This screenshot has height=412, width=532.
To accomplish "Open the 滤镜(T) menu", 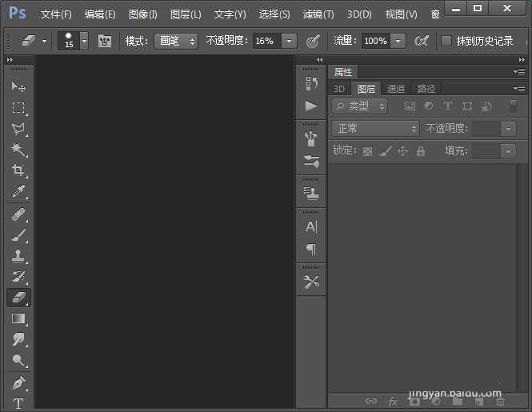I will click(318, 14).
